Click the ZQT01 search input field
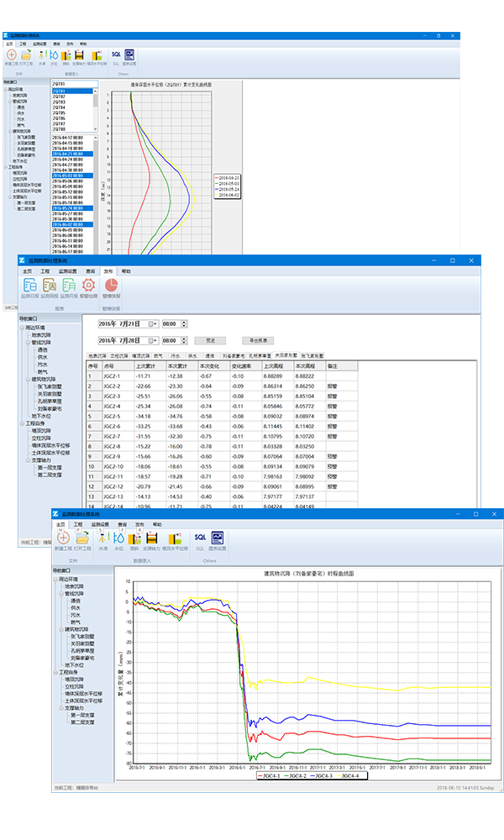 point(75,84)
